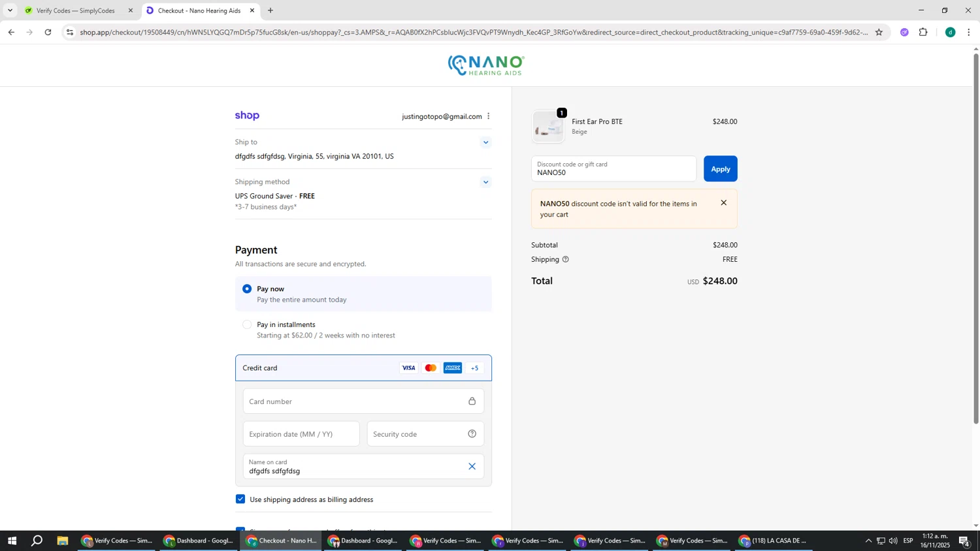Screen dimensions: 980x551
Task: Open Windows Start menu
Action: point(11,541)
